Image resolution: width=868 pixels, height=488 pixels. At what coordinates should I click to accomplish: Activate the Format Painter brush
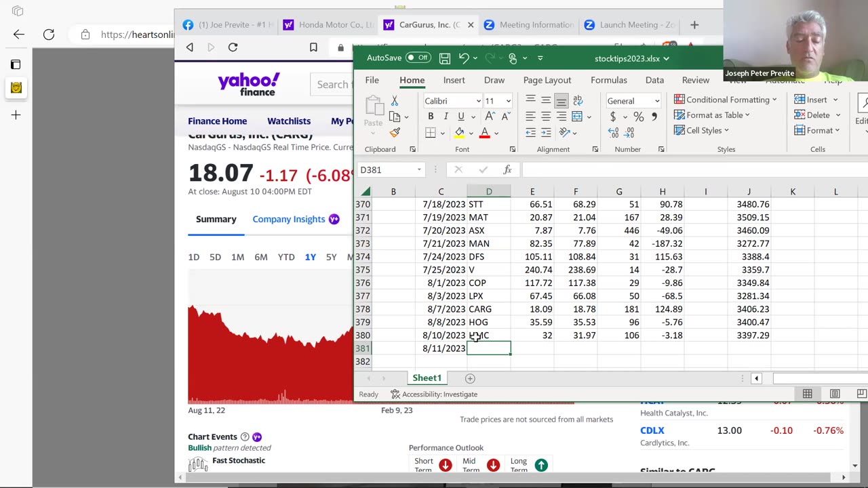click(395, 132)
